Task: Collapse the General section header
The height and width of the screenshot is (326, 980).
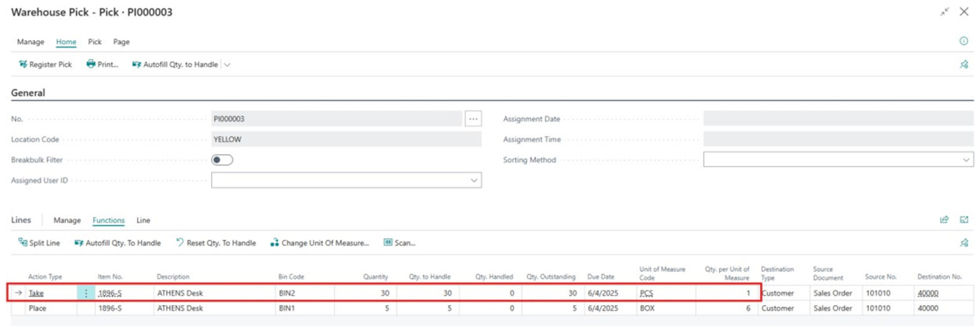Action: click(28, 92)
